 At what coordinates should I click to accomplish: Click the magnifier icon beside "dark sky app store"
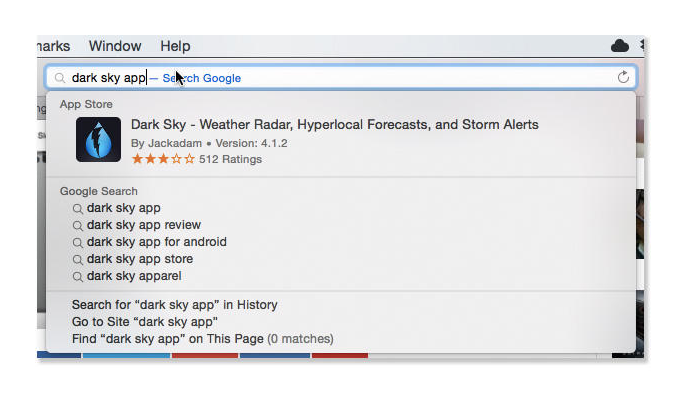(77, 259)
